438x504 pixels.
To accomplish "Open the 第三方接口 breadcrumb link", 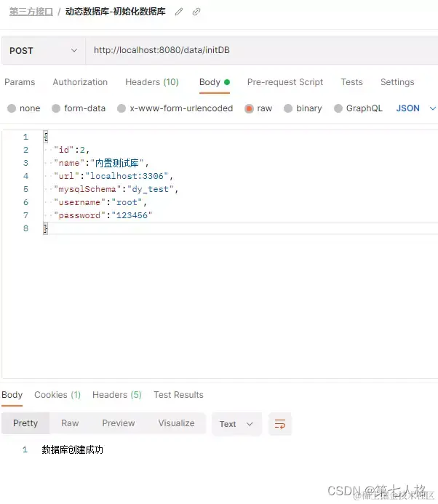I will pos(31,12).
